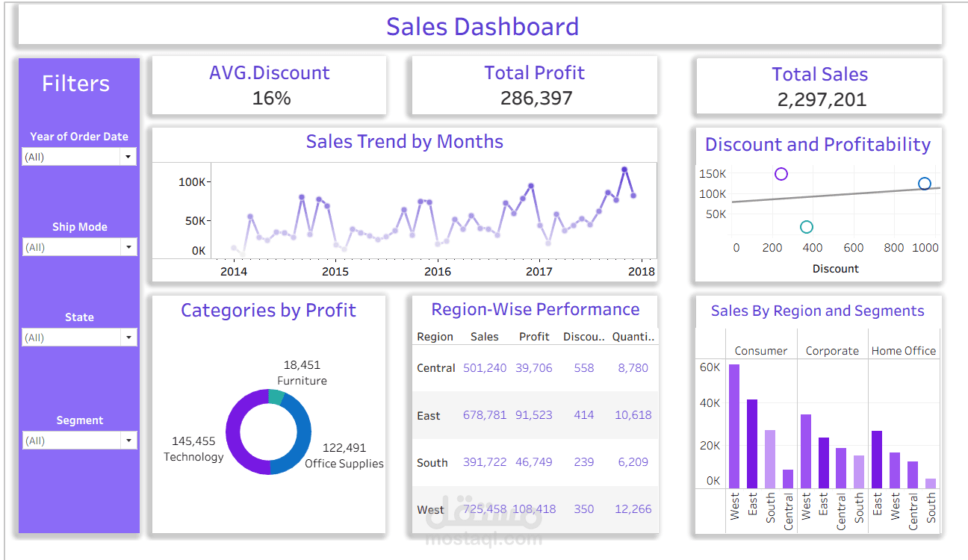Viewport: 968px width, 560px height.
Task: Click the Corporate segment header
Action: point(832,351)
